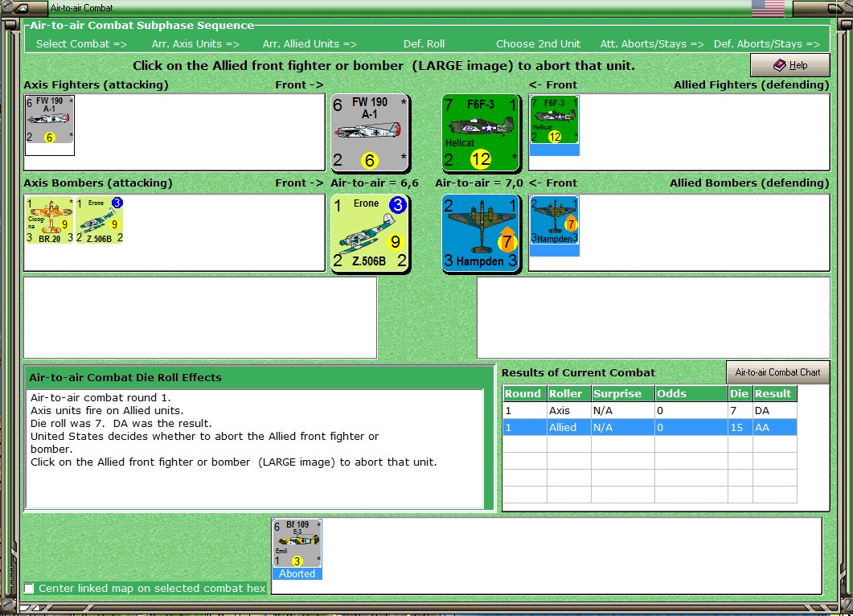Click the AA result cell

point(775,428)
